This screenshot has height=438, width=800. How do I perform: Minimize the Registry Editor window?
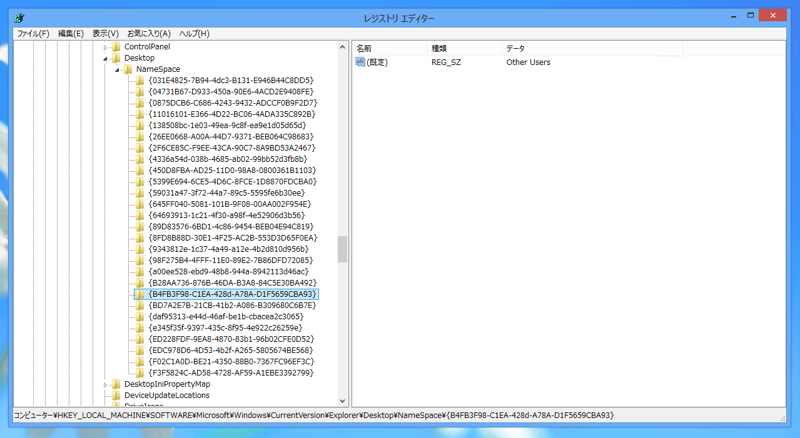point(734,16)
